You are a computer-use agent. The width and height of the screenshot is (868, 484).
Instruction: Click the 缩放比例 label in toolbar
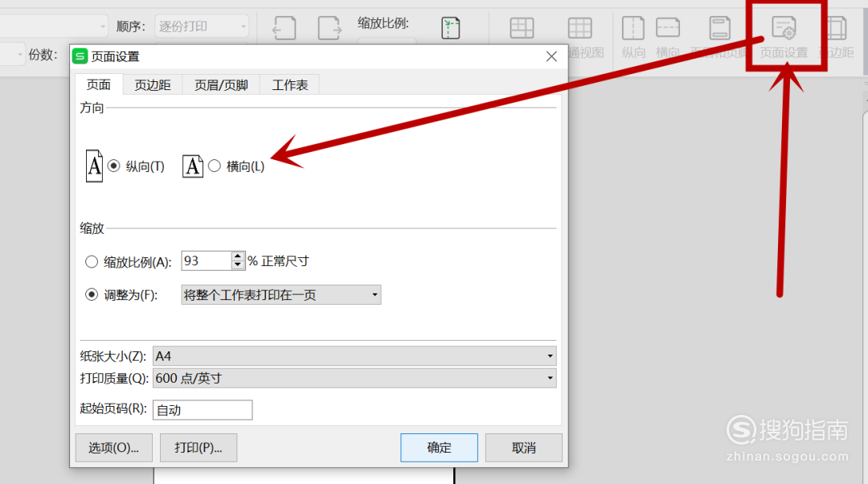(x=383, y=23)
